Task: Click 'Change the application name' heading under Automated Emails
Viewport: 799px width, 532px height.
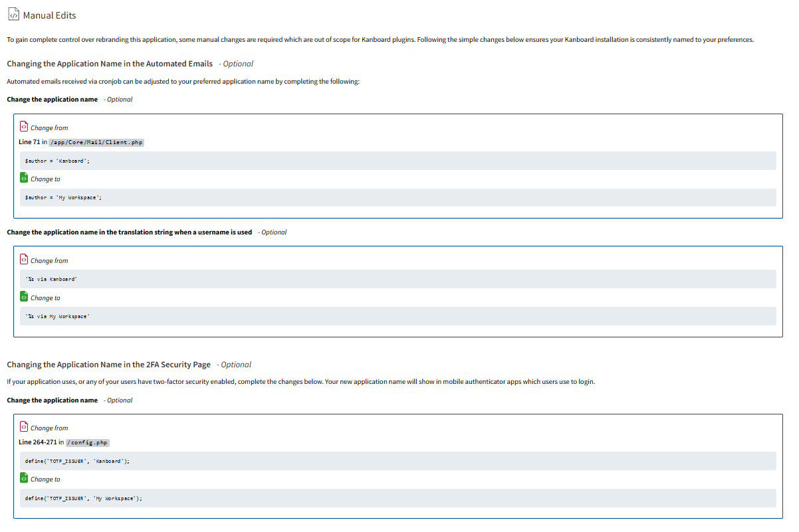Action: [53, 100]
